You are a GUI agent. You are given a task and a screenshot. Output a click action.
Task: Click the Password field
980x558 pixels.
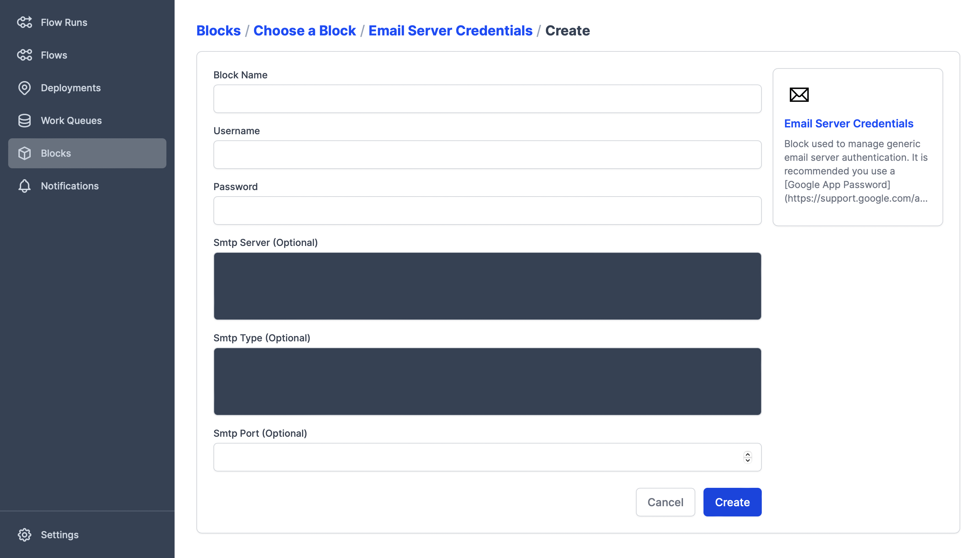(x=487, y=211)
